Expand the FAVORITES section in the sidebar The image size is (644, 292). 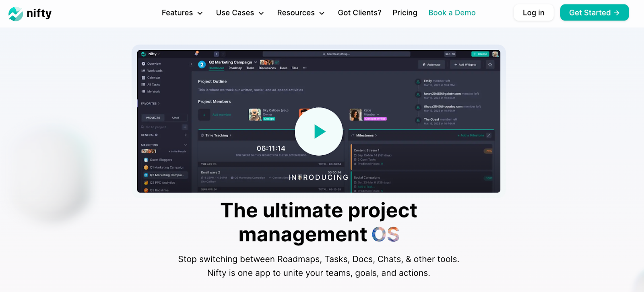point(150,103)
